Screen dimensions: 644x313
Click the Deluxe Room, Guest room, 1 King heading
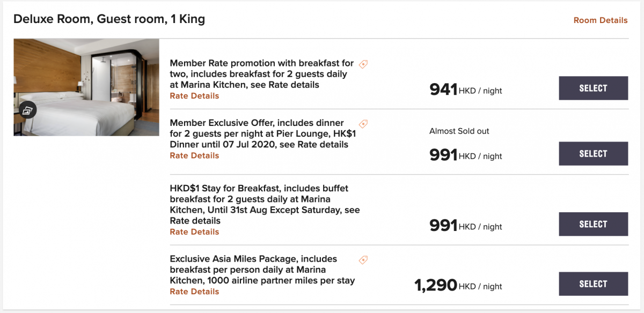click(109, 19)
